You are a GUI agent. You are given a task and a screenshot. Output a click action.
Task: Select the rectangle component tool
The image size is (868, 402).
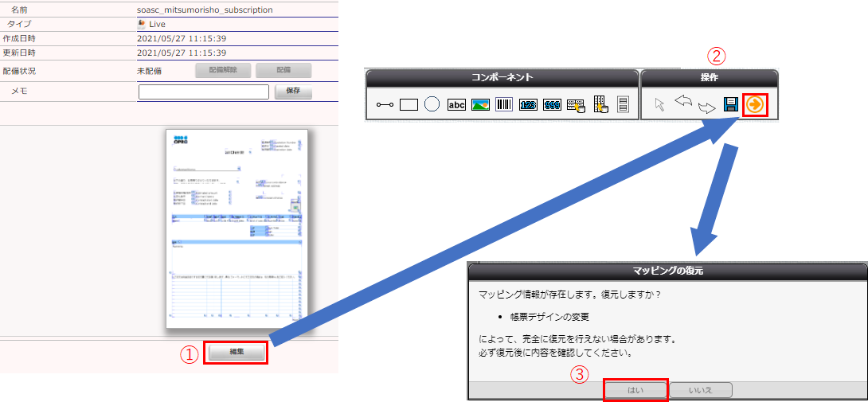click(x=409, y=105)
